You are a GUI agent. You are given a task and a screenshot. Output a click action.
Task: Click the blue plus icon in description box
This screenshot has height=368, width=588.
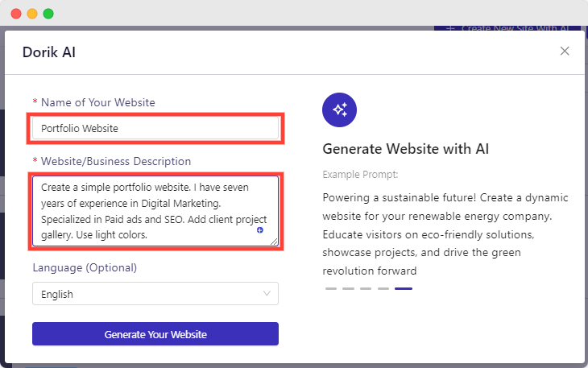tap(260, 230)
